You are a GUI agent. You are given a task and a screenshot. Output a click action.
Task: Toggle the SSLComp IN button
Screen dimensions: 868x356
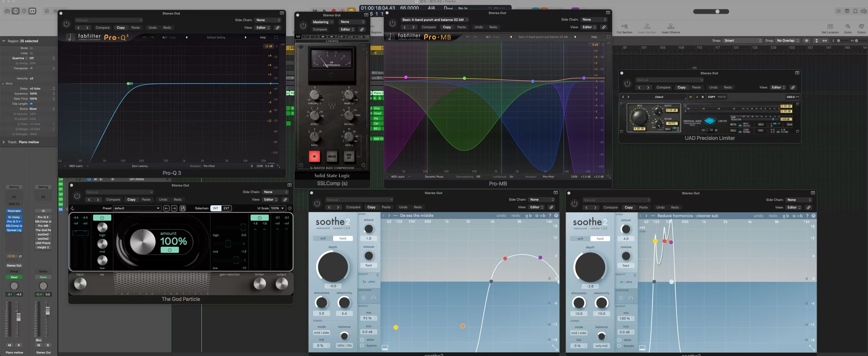click(x=314, y=156)
